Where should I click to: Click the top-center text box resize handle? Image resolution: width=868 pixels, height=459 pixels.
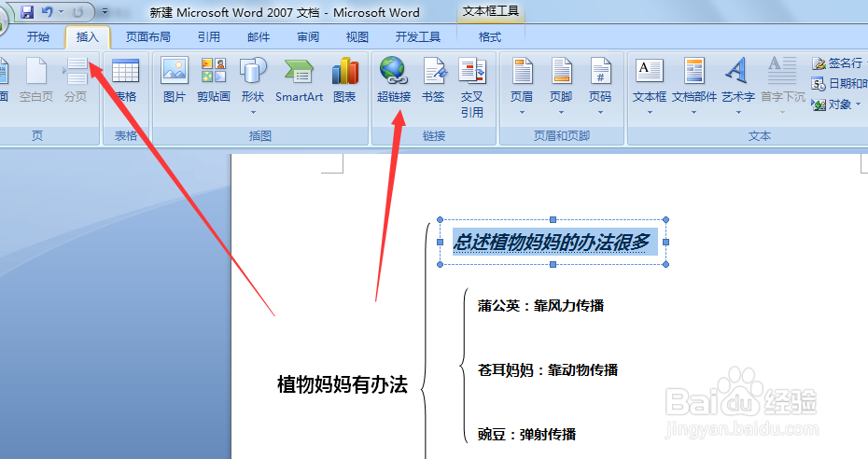coord(553,219)
